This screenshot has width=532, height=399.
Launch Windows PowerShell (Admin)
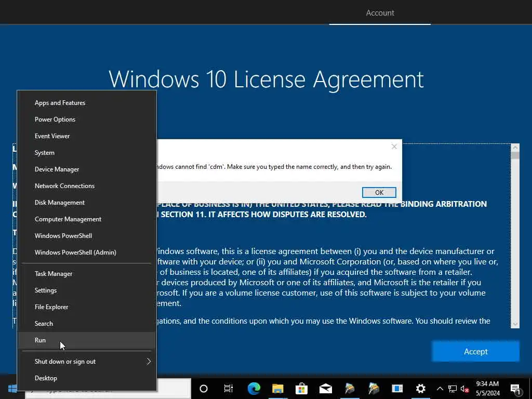coord(87,252)
